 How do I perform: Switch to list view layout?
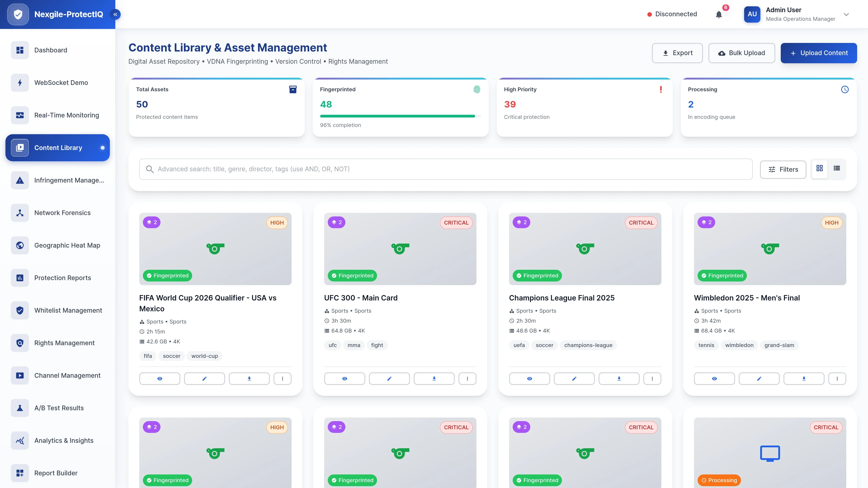pyautogui.click(x=837, y=168)
